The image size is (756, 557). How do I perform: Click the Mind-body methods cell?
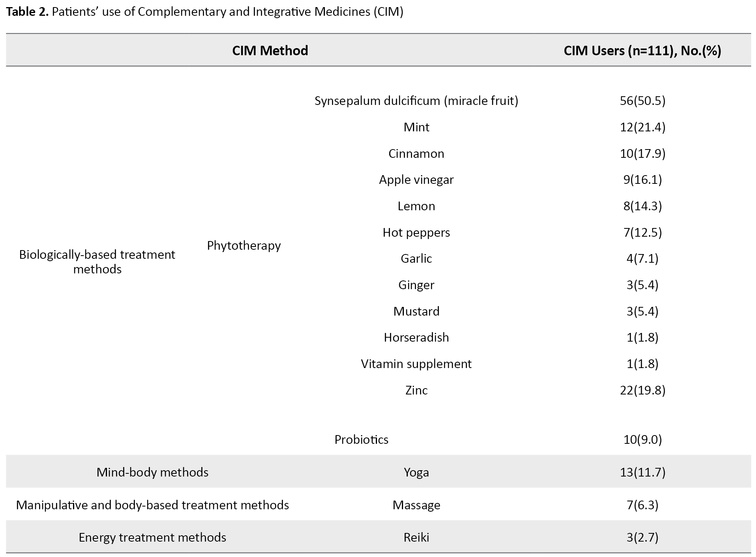[152, 472]
